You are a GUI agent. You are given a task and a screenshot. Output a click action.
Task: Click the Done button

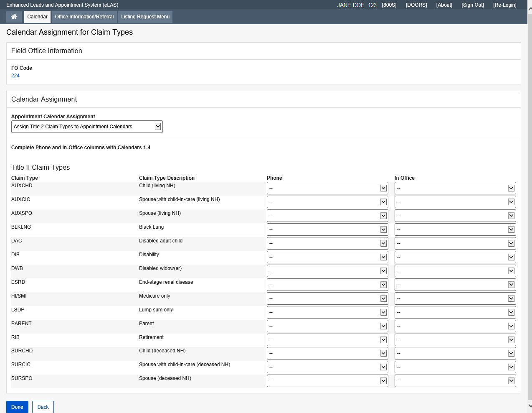click(17, 407)
